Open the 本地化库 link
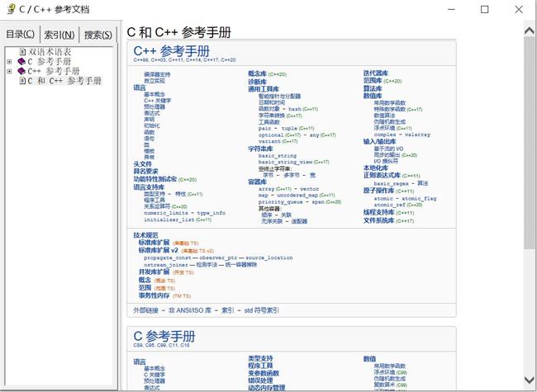This screenshot has width=537, height=392. (x=376, y=168)
